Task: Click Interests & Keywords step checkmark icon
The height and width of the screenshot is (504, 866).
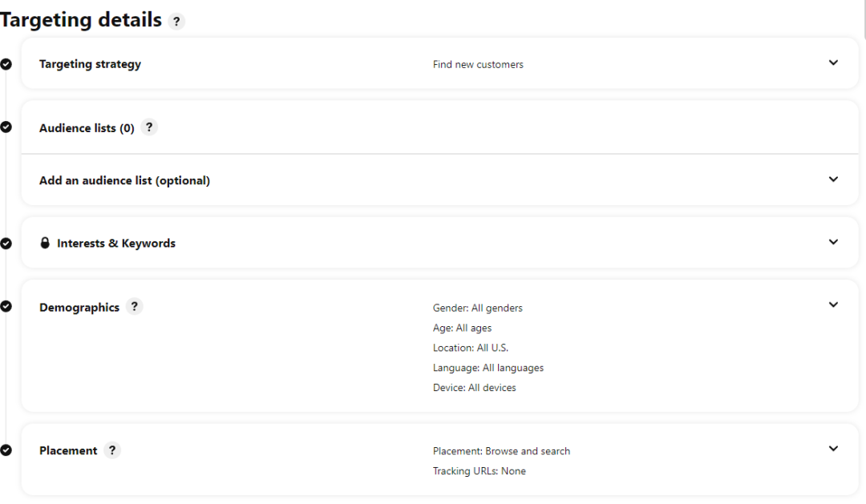Action: click(6, 243)
